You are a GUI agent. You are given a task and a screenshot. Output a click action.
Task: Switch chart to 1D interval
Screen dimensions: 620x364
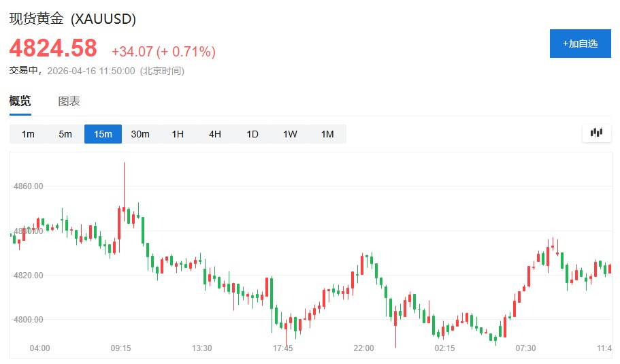click(x=252, y=134)
